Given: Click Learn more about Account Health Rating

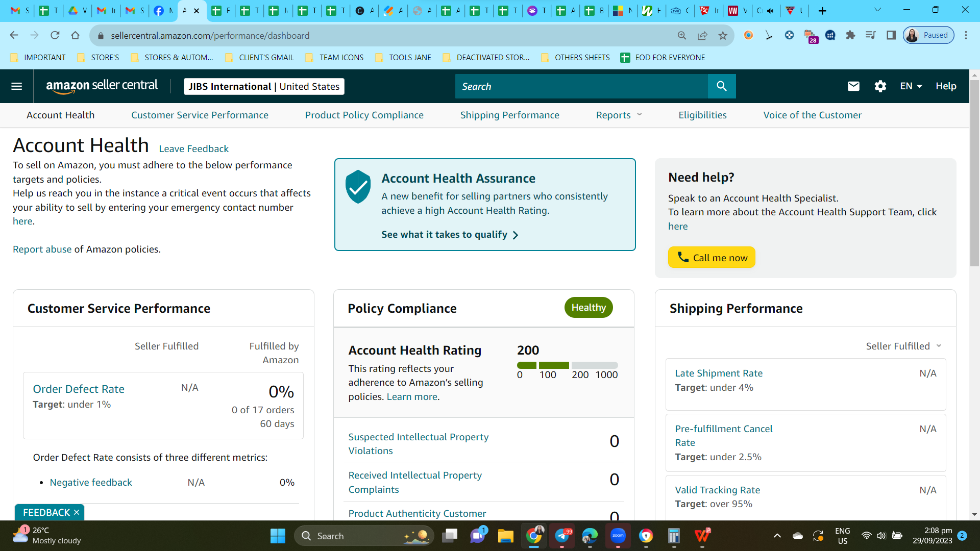Looking at the screenshot, I should point(412,396).
